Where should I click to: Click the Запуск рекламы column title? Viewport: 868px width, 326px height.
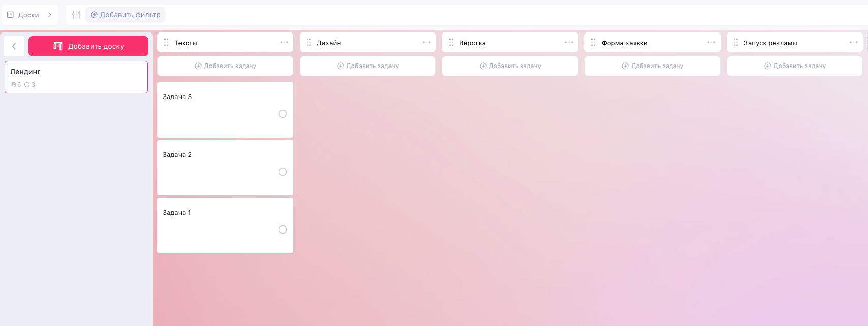(770, 43)
